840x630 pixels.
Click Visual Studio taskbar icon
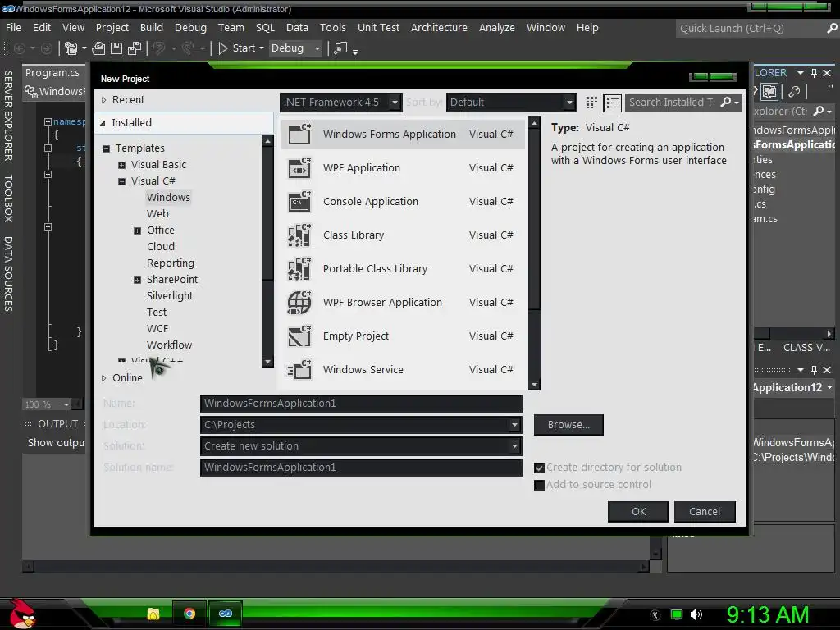coord(226,614)
